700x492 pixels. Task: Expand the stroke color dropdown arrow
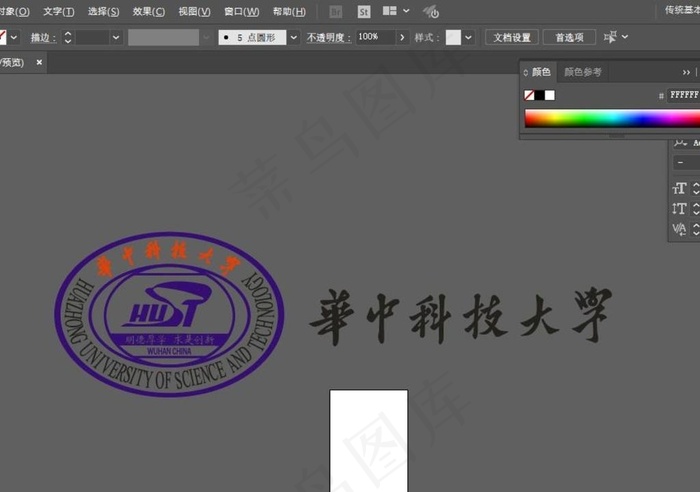pyautogui.click(x=14, y=38)
